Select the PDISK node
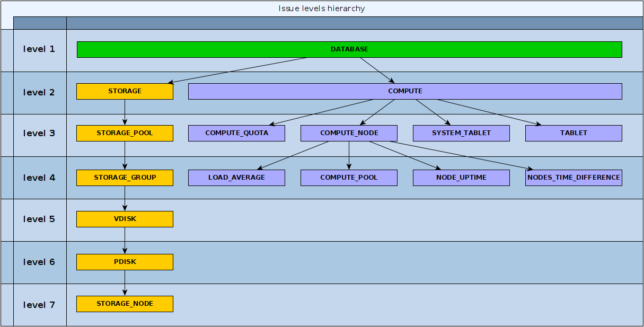644x327 pixels. pyautogui.click(x=125, y=261)
